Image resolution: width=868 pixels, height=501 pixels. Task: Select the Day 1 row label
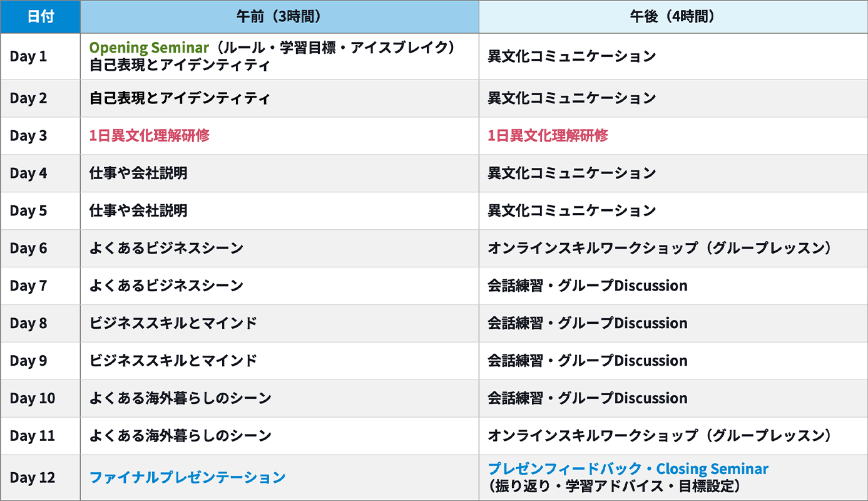pos(28,56)
